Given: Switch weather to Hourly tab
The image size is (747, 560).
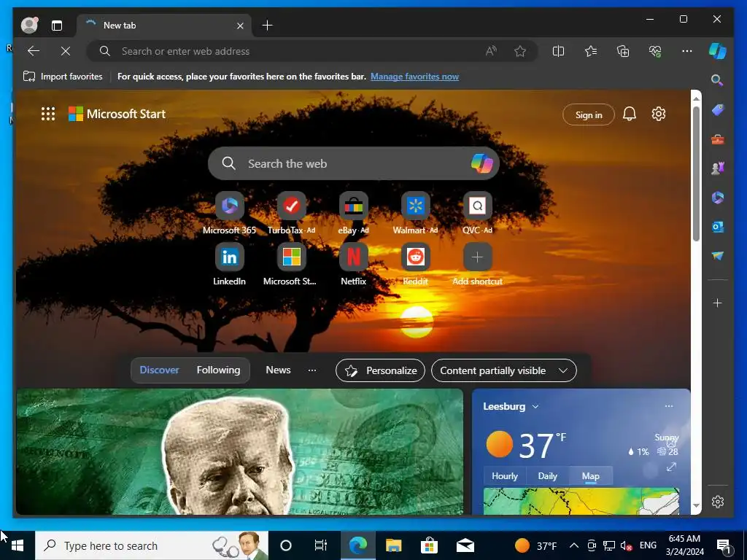Looking at the screenshot, I should (x=505, y=475).
